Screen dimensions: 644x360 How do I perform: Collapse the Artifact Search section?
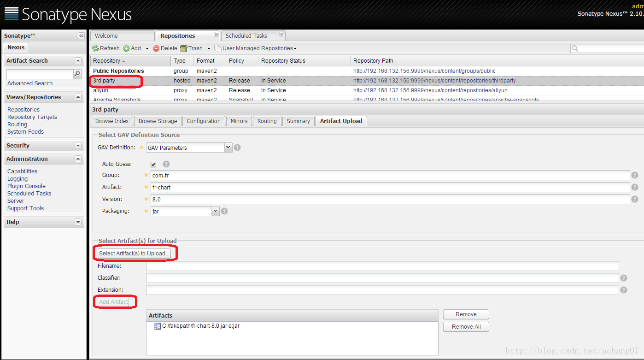click(78, 61)
